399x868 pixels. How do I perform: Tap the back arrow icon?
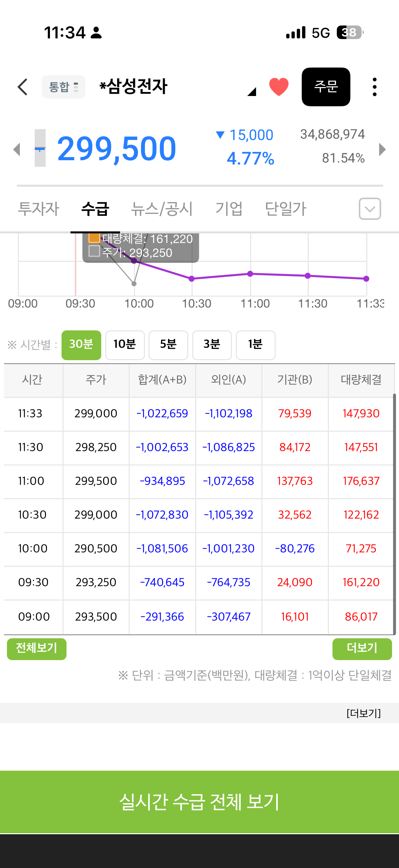pos(22,87)
